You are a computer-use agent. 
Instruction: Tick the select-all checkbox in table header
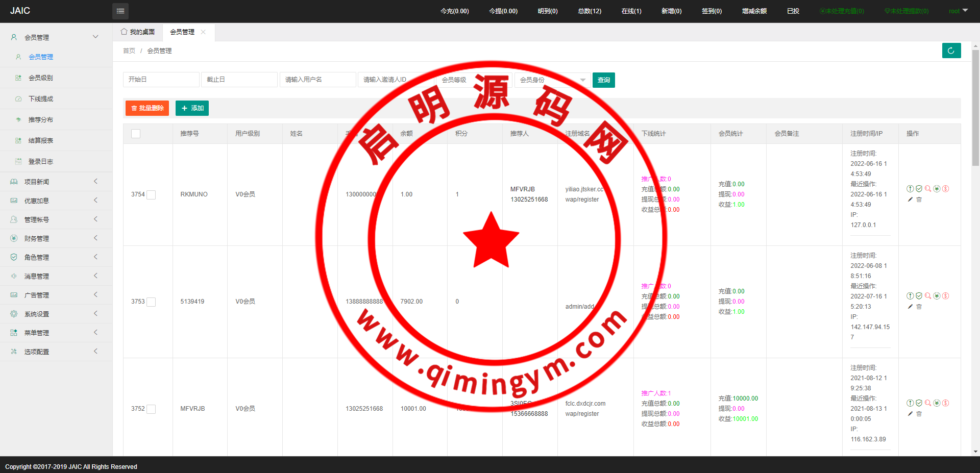(x=136, y=134)
